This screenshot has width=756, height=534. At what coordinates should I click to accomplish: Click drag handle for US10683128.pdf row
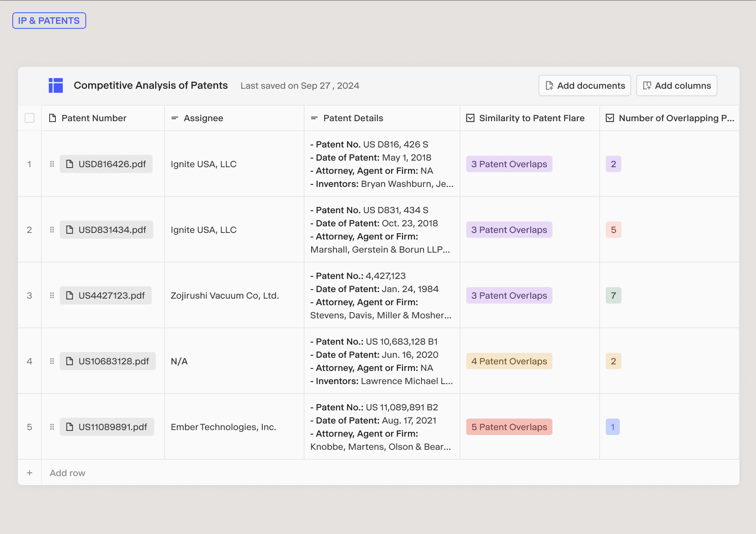tap(52, 361)
